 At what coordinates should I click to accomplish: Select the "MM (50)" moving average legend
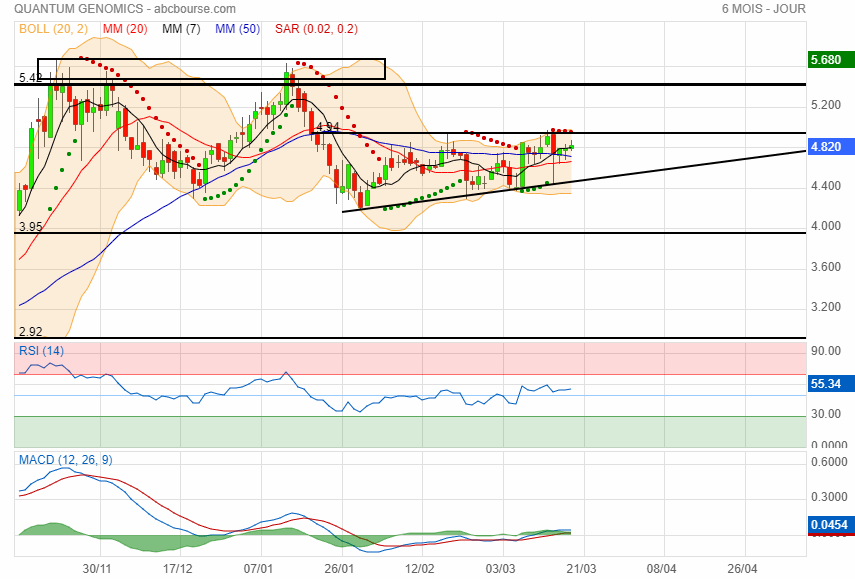pyautogui.click(x=237, y=29)
